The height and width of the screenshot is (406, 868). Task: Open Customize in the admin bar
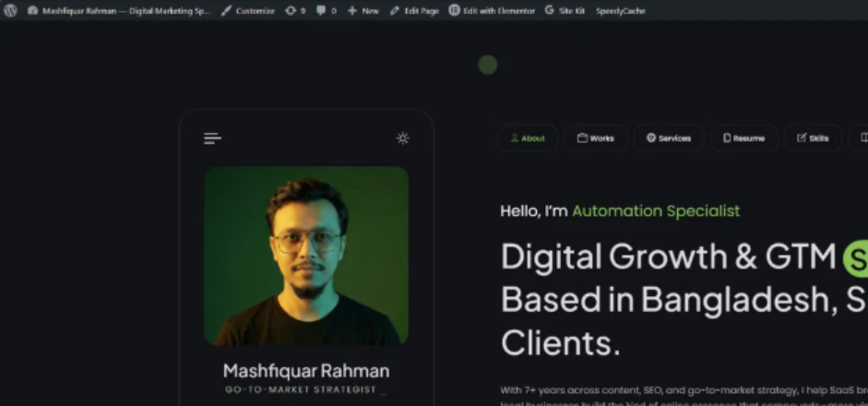tap(247, 10)
